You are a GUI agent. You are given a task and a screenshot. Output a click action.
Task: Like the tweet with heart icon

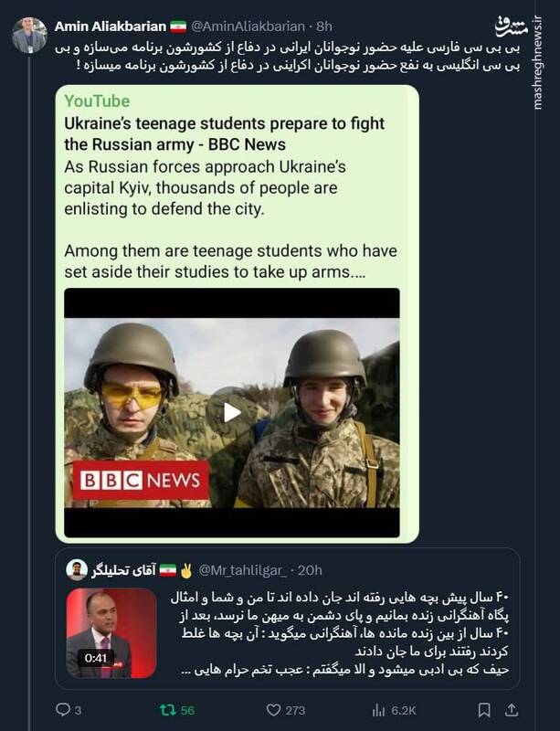point(273,709)
